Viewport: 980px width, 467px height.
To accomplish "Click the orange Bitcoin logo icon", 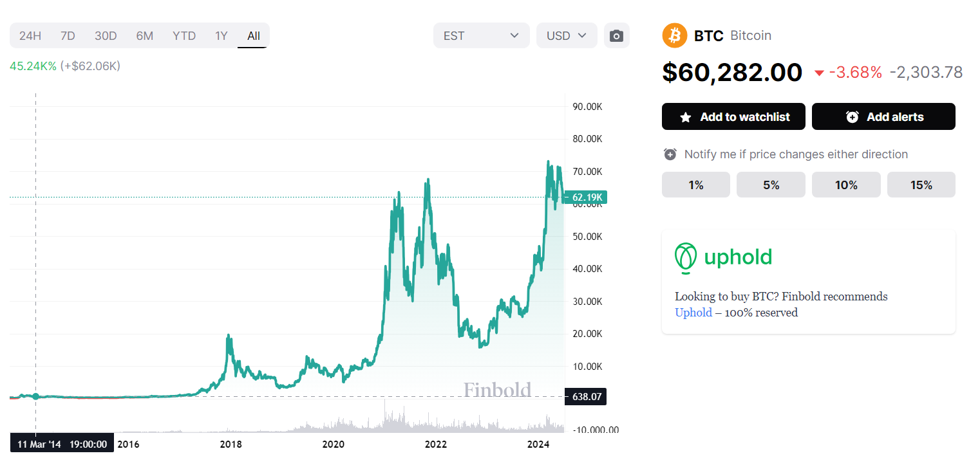I will tap(675, 35).
